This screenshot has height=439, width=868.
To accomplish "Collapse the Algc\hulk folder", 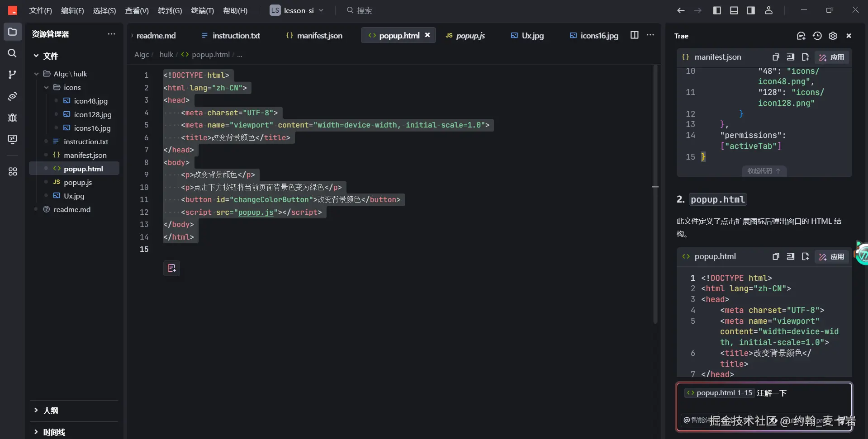I will [x=36, y=74].
